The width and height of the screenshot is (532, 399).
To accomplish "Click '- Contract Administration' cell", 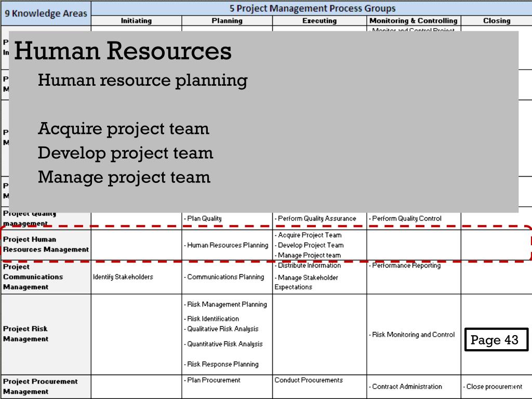I will point(405,387).
